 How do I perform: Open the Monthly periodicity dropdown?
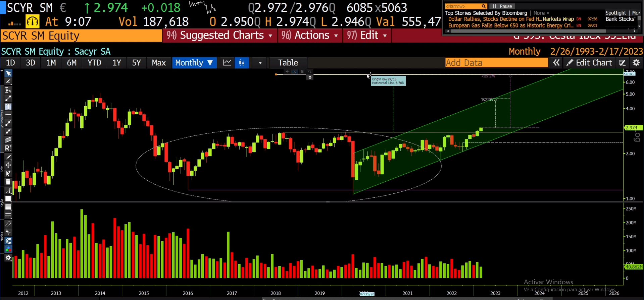(194, 63)
